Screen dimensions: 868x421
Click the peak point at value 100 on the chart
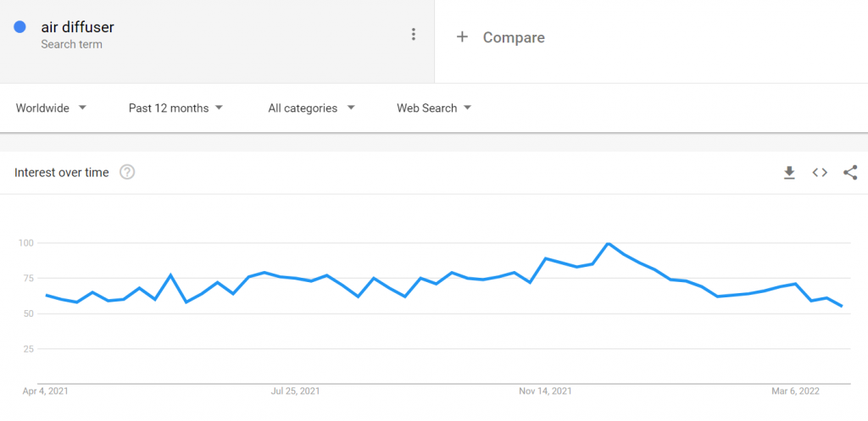(x=609, y=243)
